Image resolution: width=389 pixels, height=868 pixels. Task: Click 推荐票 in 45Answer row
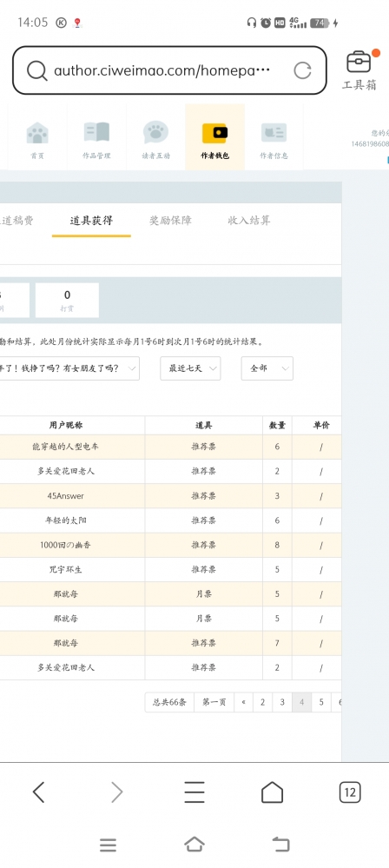204,496
